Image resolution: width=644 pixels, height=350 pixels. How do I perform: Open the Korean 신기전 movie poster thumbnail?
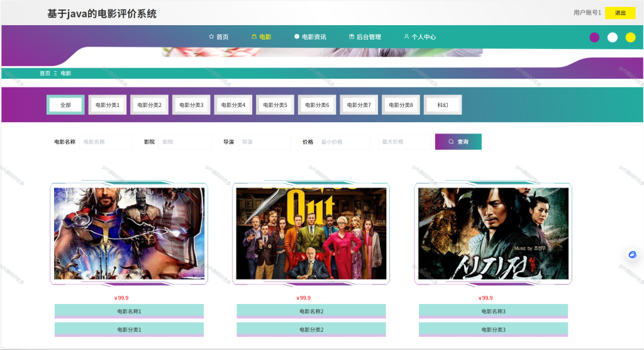click(493, 234)
